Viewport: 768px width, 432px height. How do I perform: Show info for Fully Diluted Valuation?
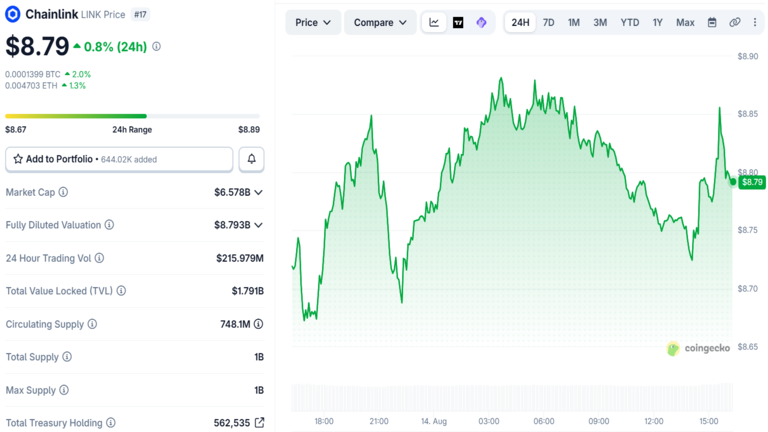click(109, 225)
